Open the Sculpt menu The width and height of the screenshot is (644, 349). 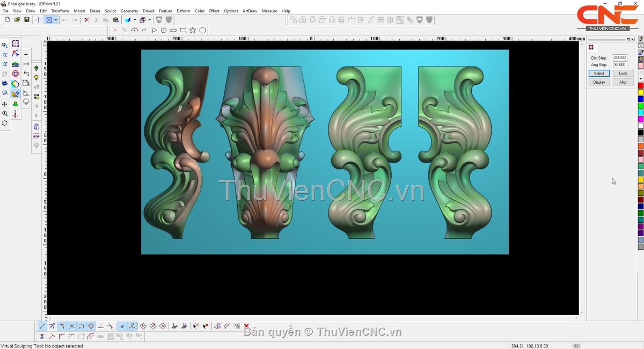[x=110, y=11]
